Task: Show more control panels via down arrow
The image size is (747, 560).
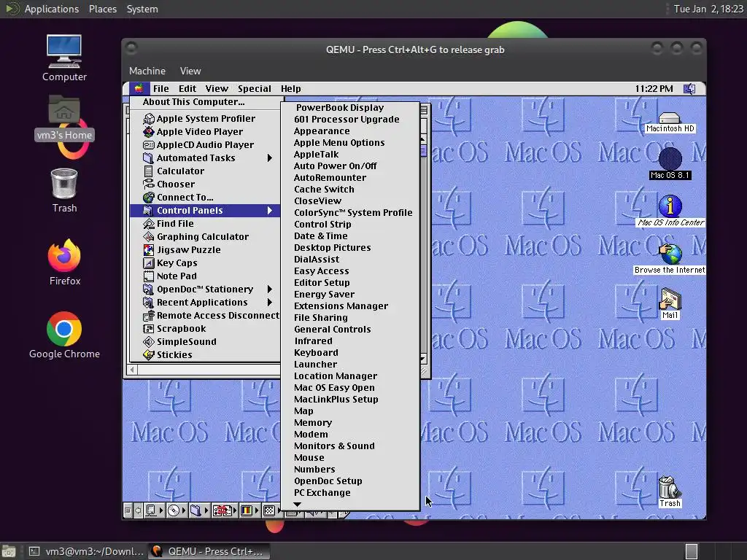Action: tap(298, 505)
